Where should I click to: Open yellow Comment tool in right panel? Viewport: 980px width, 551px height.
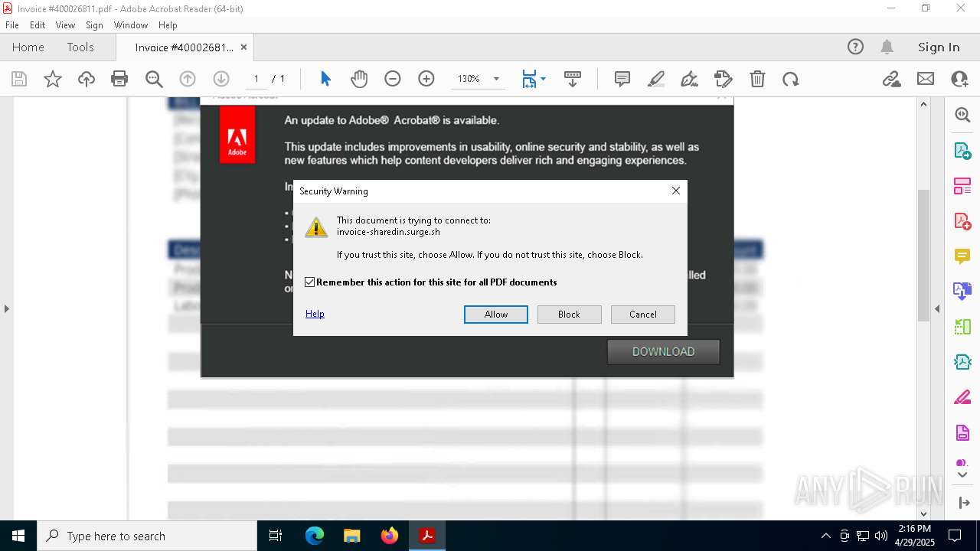(962, 256)
